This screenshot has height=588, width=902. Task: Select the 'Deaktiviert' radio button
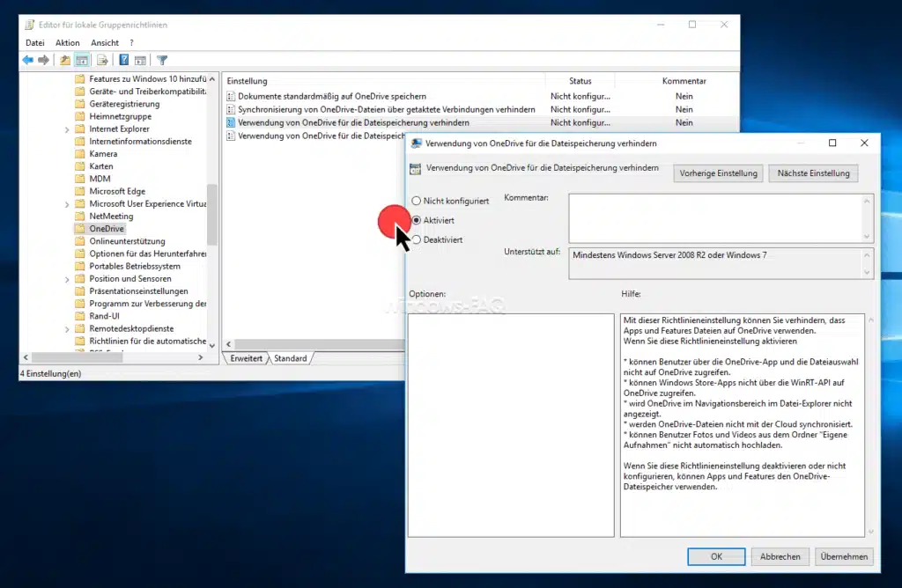point(417,239)
